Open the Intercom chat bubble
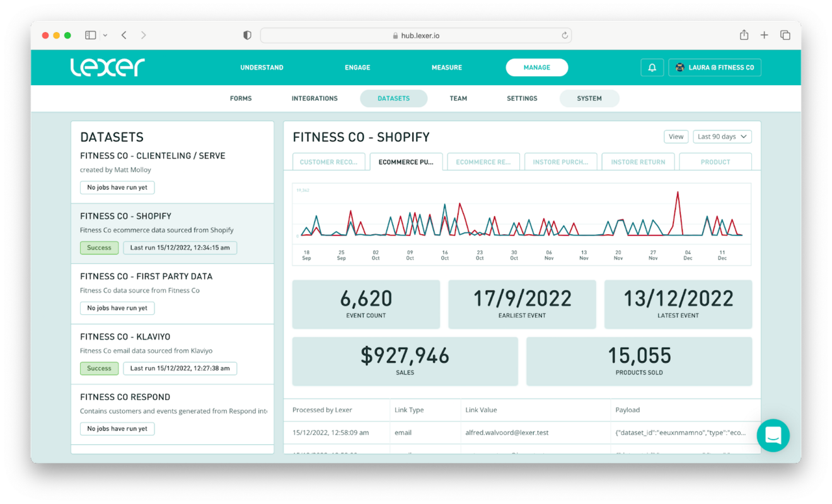The width and height of the screenshot is (832, 504). 773,435
